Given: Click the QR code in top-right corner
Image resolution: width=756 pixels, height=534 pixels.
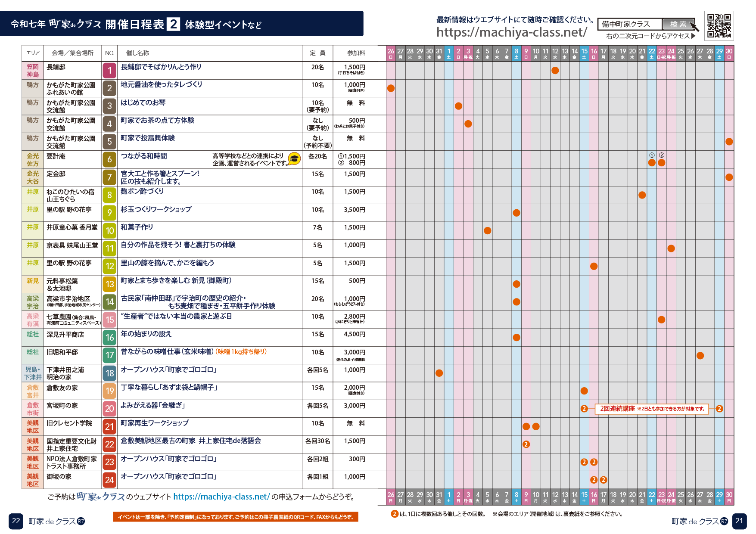Looking at the screenshot, I should point(719,26).
